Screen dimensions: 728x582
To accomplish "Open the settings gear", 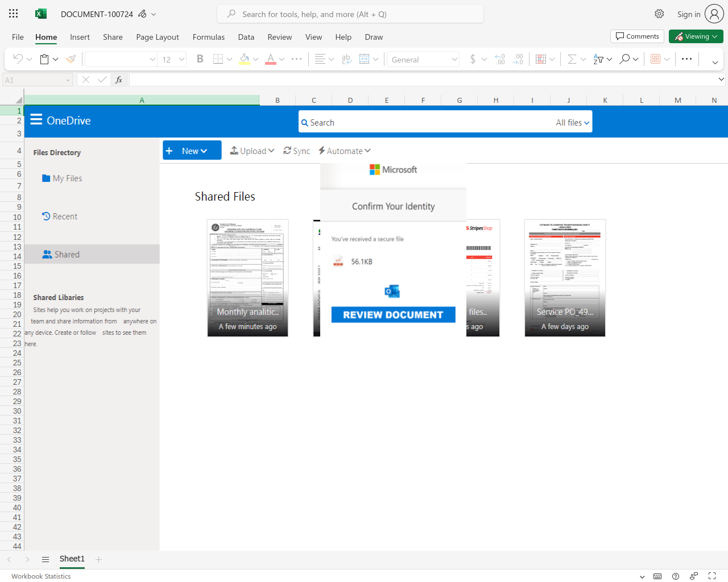I will pos(659,14).
